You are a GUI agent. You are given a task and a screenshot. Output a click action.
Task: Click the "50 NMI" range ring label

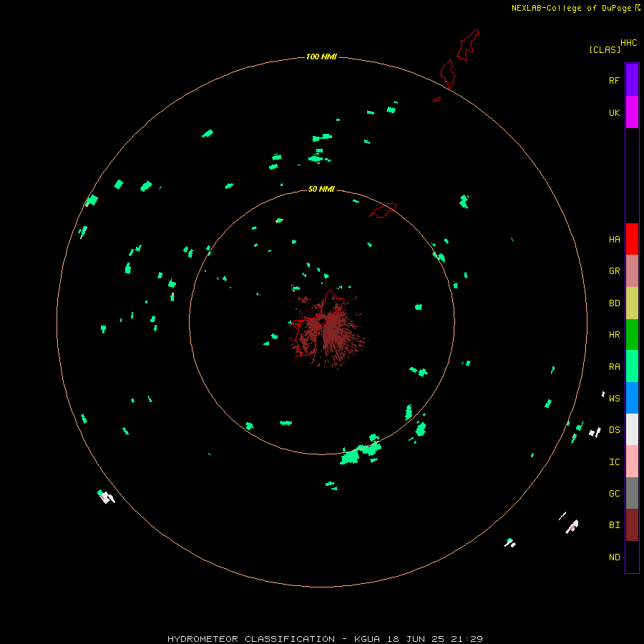click(321, 189)
